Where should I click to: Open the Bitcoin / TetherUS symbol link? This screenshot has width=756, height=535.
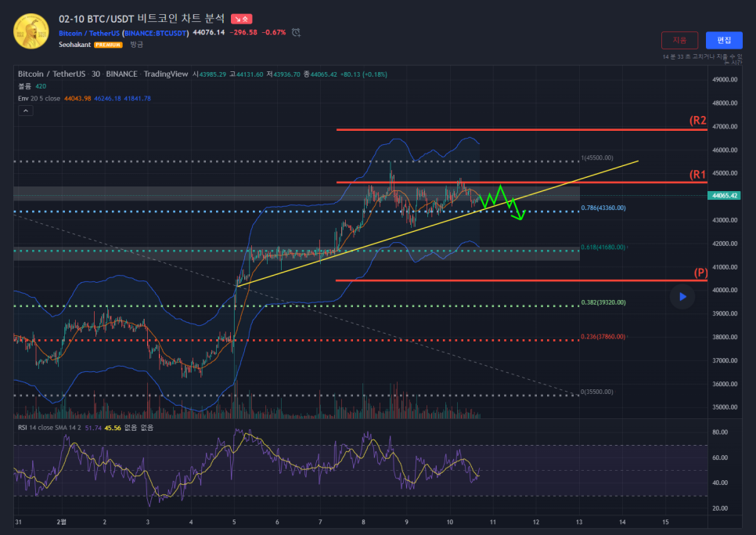point(89,33)
